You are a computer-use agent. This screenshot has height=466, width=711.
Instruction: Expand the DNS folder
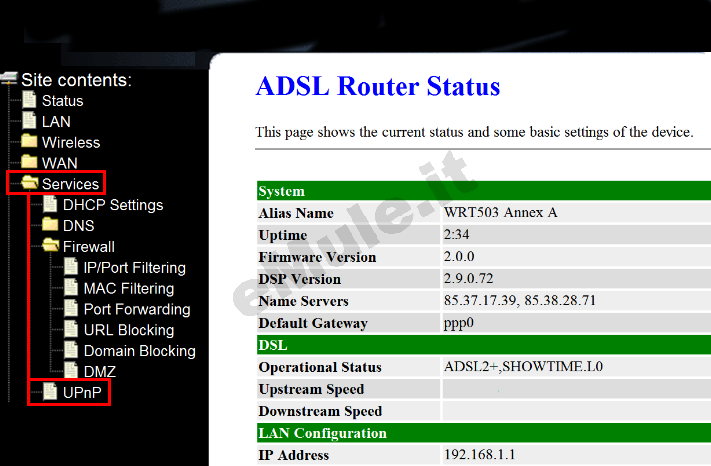[x=50, y=224]
